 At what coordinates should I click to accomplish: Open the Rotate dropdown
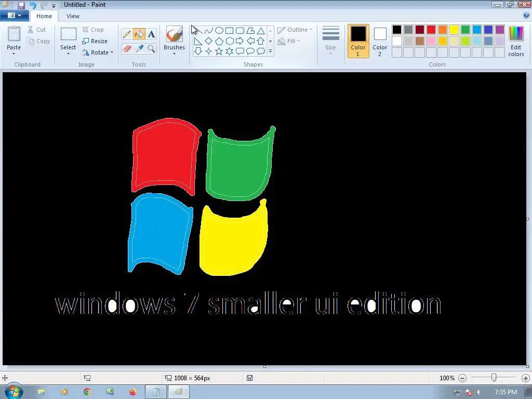[x=98, y=52]
